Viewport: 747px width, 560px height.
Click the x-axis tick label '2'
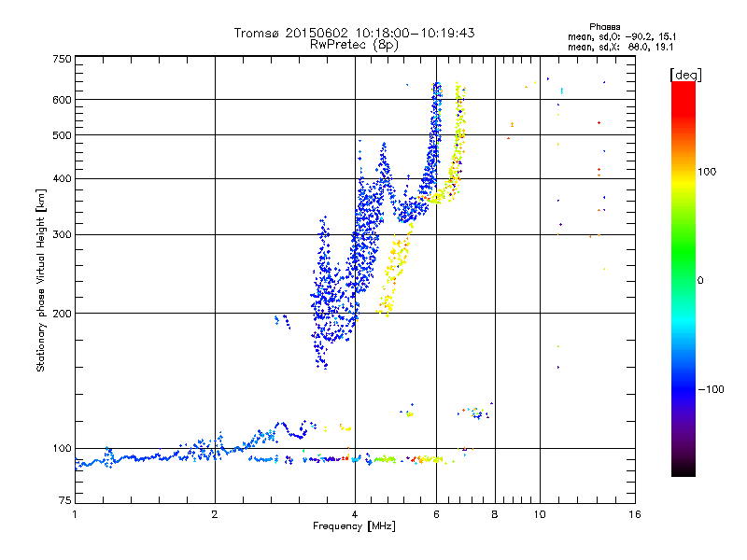[x=215, y=514]
